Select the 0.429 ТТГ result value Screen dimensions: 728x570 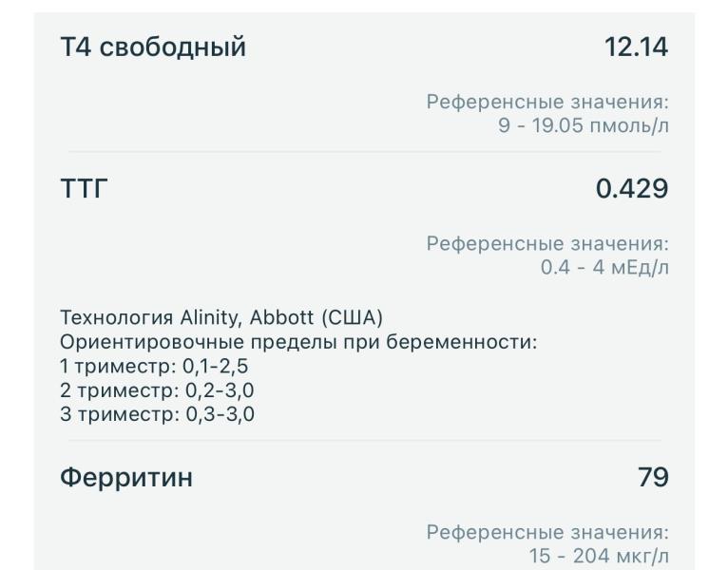[632, 188]
